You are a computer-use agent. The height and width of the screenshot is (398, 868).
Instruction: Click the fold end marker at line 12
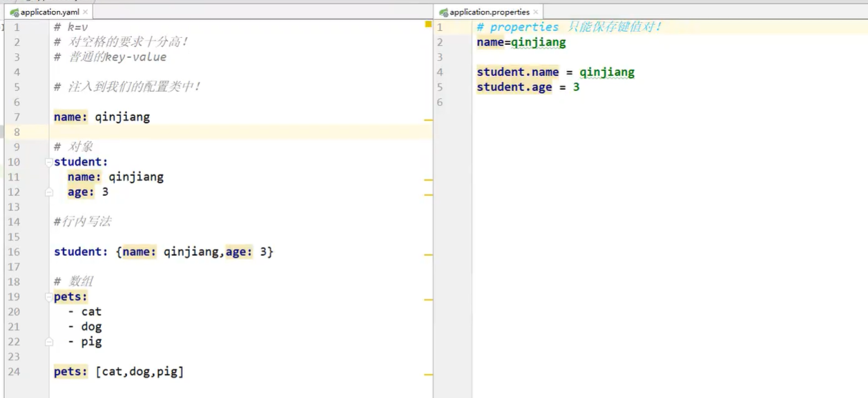(49, 192)
